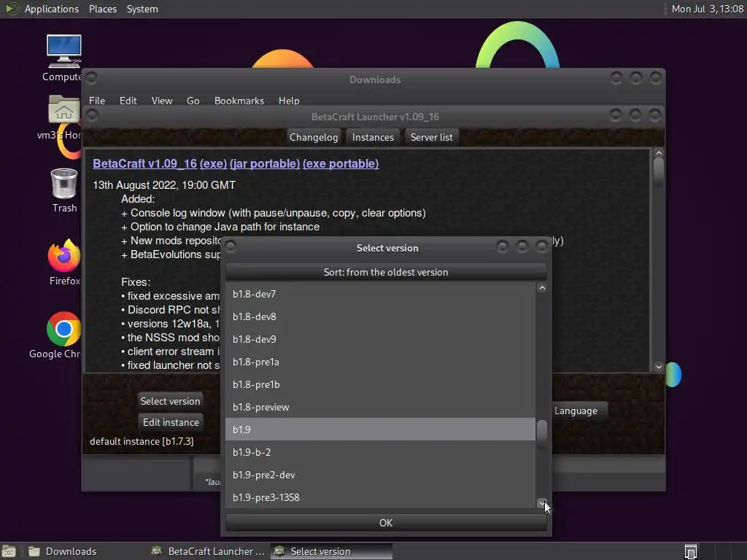Launch Google Chrome from the desktop
747x560 pixels.
pyautogui.click(x=63, y=329)
